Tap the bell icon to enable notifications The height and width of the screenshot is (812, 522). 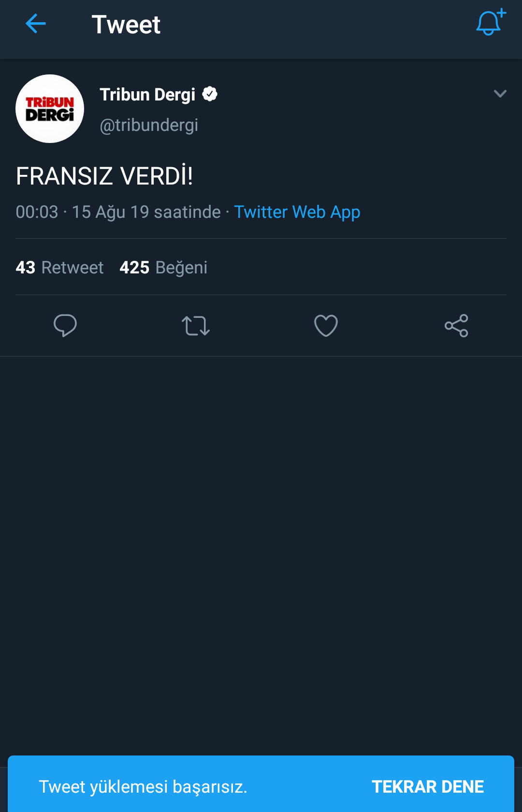pyautogui.click(x=491, y=22)
